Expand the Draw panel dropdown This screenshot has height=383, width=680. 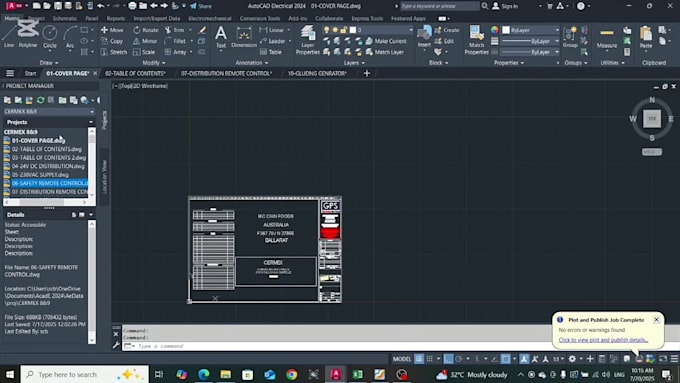pyautogui.click(x=49, y=63)
